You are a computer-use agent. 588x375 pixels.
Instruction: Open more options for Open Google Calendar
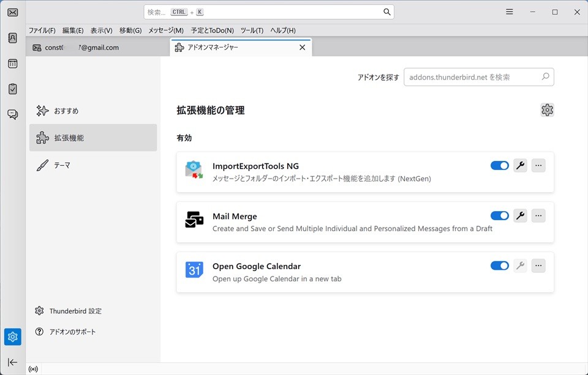pyautogui.click(x=538, y=265)
